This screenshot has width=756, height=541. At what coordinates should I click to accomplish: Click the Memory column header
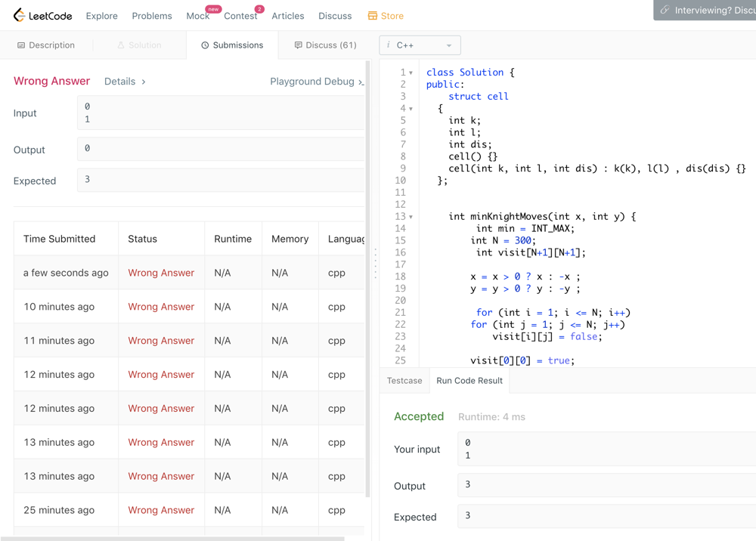point(290,239)
